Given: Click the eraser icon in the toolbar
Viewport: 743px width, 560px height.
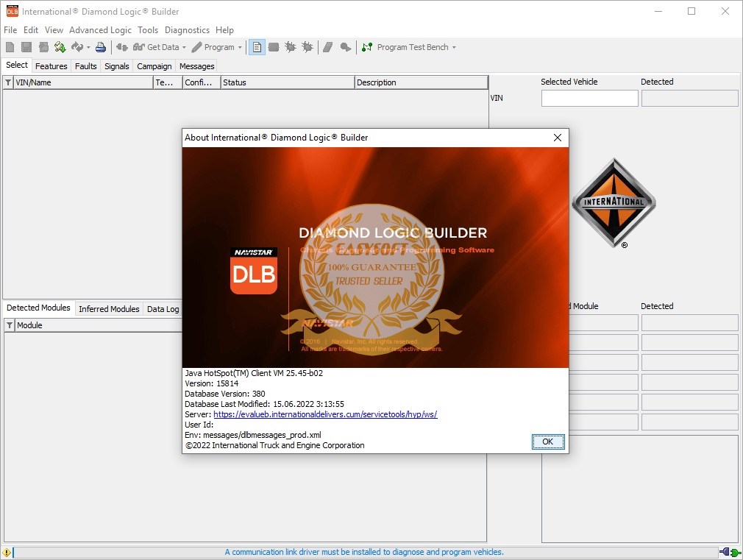Looking at the screenshot, I should 327,47.
